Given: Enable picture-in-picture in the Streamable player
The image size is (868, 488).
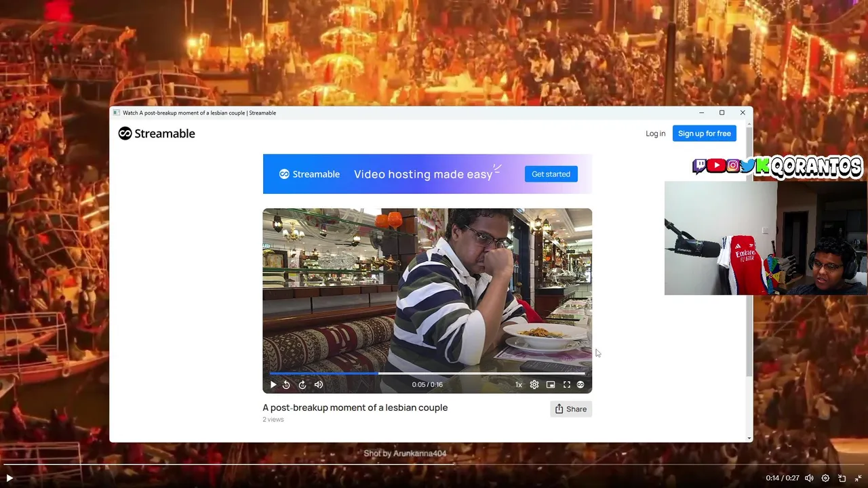Looking at the screenshot, I should pyautogui.click(x=551, y=384).
